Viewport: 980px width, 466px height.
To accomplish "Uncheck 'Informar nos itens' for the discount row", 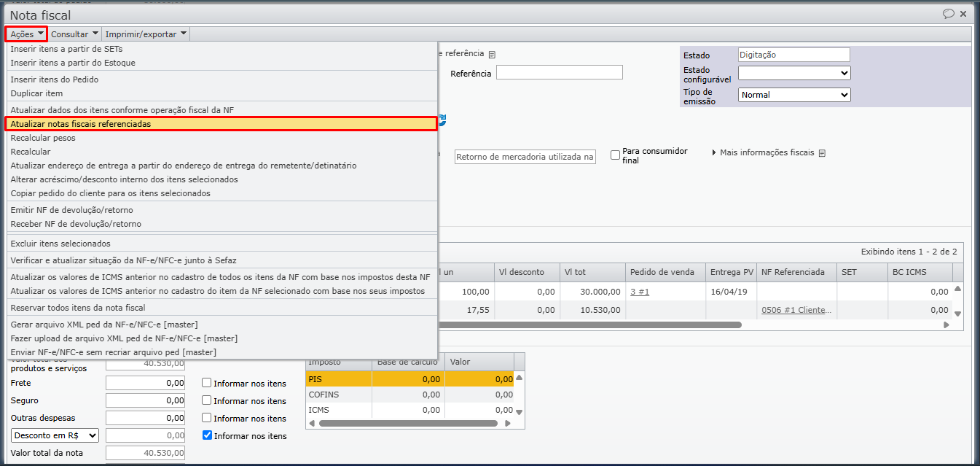I will 207,435.
